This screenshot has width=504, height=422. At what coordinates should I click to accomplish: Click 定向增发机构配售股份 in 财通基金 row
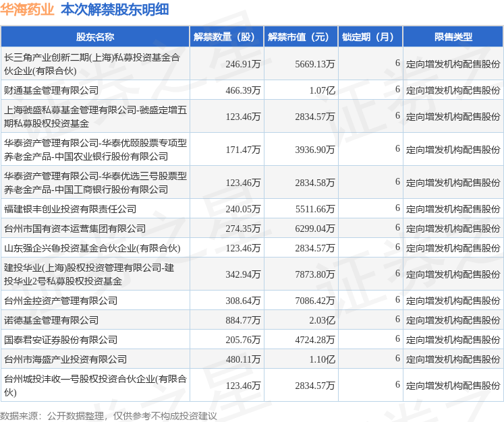[x=453, y=90]
